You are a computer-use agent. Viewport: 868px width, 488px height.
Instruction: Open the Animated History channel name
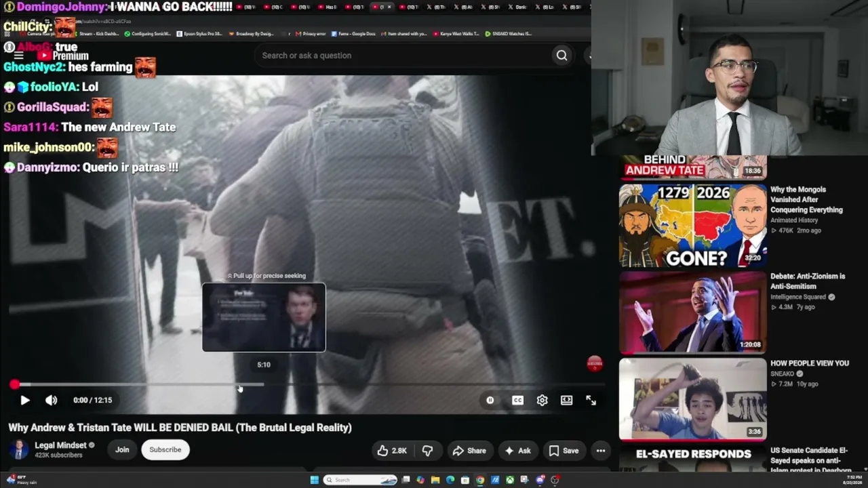pyautogui.click(x=794, y=220)
